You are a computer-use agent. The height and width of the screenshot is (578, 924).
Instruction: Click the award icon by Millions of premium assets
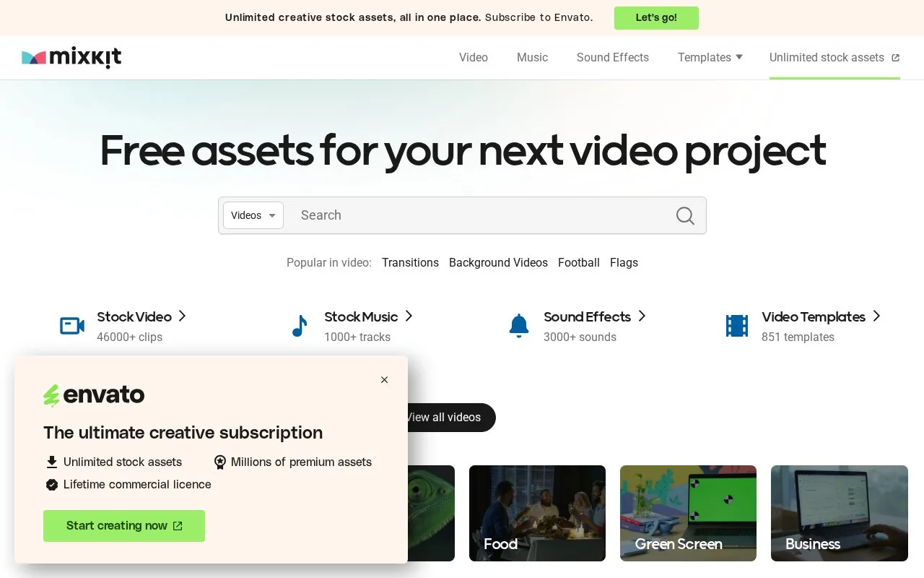pos(220,462)
